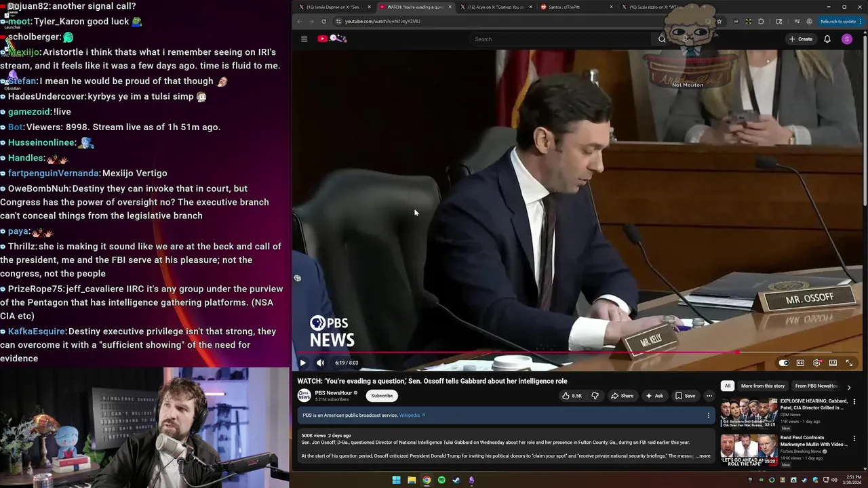Mute the video with the speaker icon
Image resolution: width=868 pixels, height=488 pixels.
pos(320,363)
